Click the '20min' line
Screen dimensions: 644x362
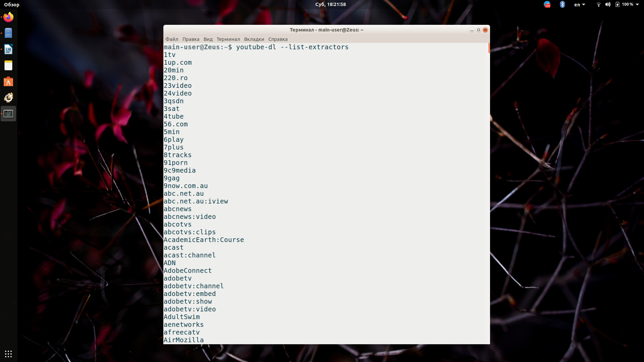[173, 70]
